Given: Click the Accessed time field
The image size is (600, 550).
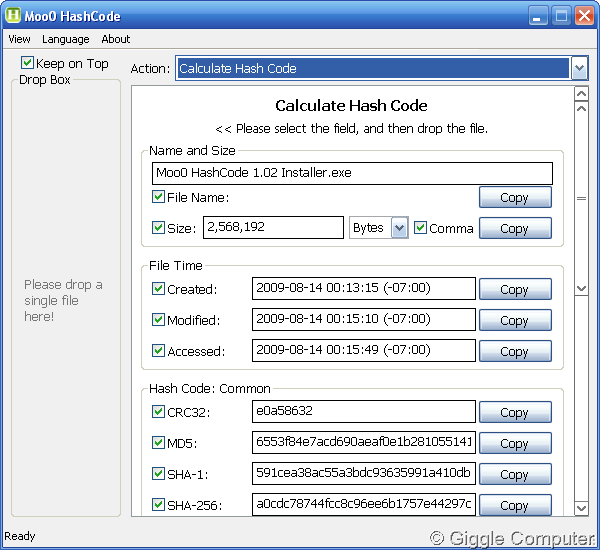Looking at the screenshot, I should tap(364, 351).
